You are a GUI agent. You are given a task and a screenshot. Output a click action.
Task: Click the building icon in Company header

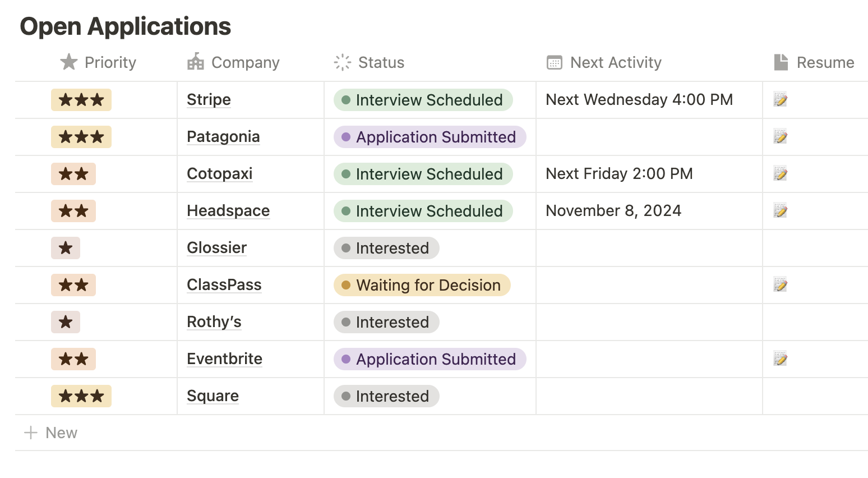tap(196, 62)
